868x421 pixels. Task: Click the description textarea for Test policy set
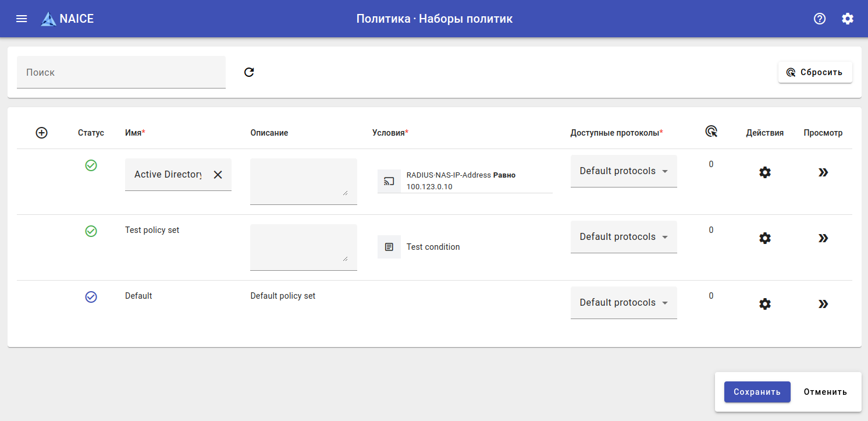tap(303, 247)
